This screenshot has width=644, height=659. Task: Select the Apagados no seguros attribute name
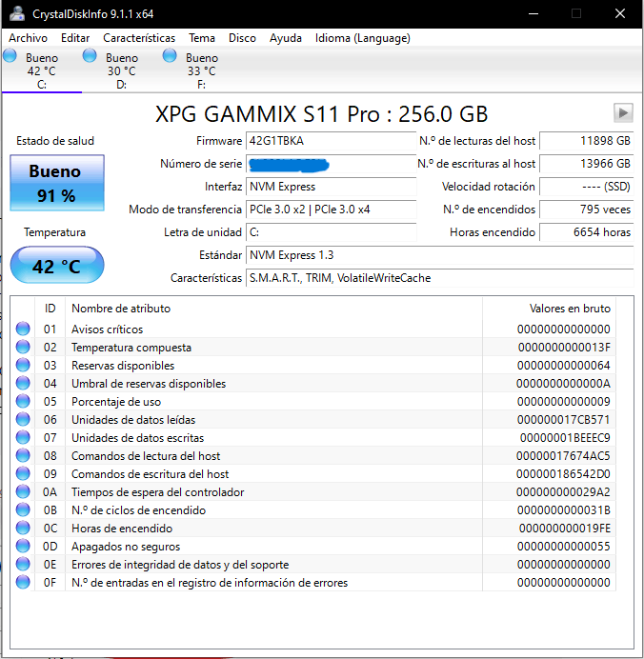click(x=126, y=547)
